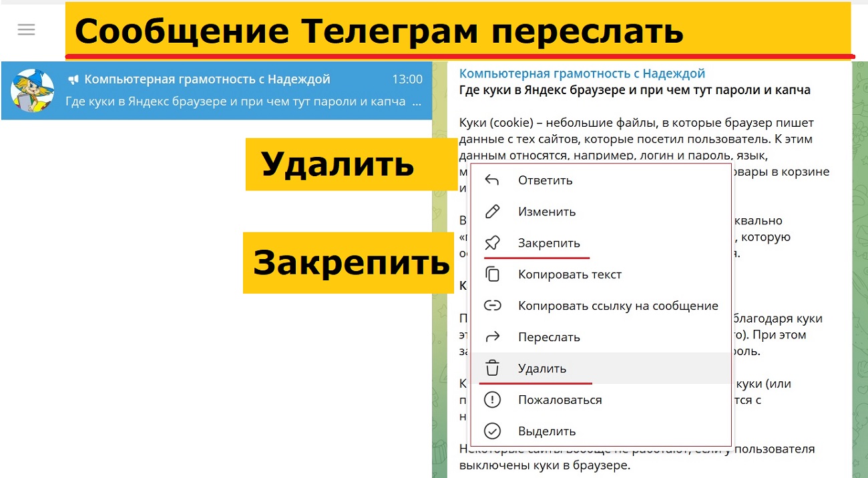Image resolution: width=868 pixels, height=478 pixels.
Task: Choose Удалить in the context menu
Action: 601,369
